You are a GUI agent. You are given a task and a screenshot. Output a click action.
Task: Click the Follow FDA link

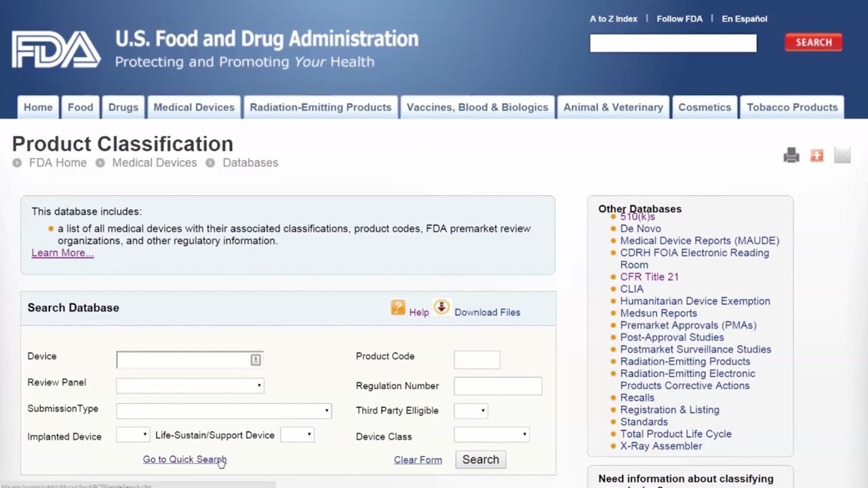pos(679,19)
